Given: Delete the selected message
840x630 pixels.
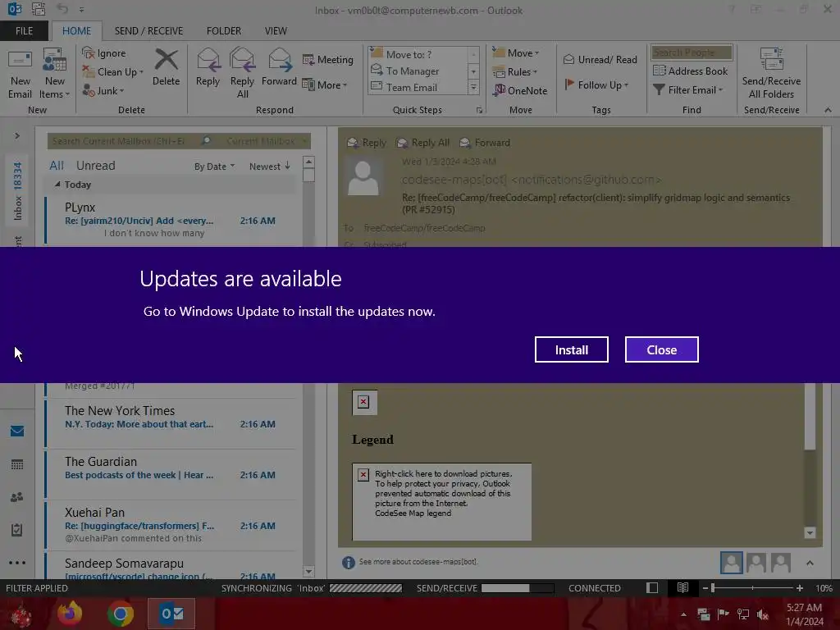Looking at the screenshot, I should (x=166, y=67).
